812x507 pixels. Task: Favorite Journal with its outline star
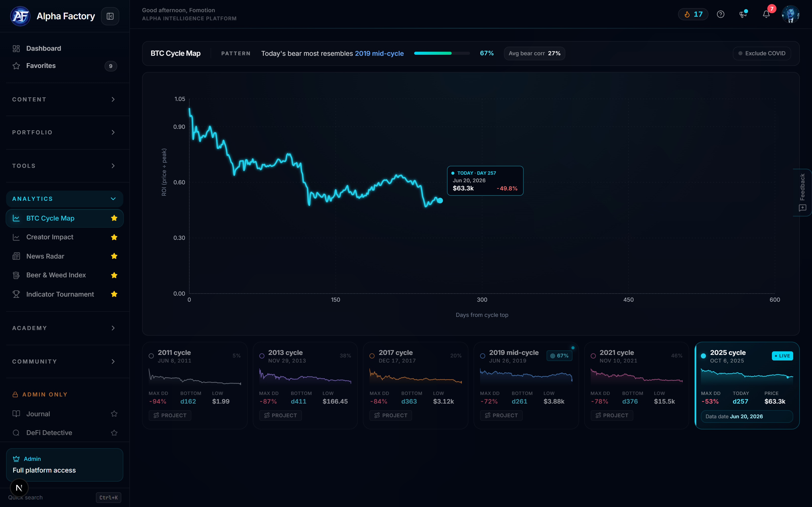point(114,414)
